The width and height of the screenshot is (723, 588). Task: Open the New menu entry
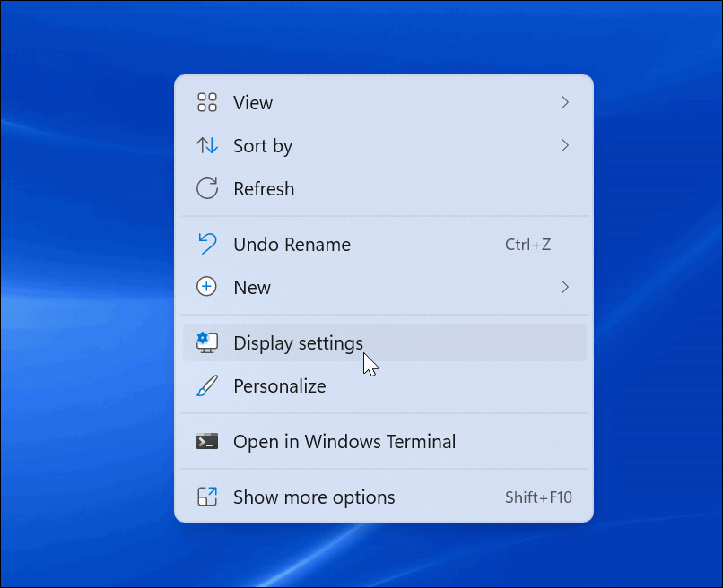(x=384, y=287)
